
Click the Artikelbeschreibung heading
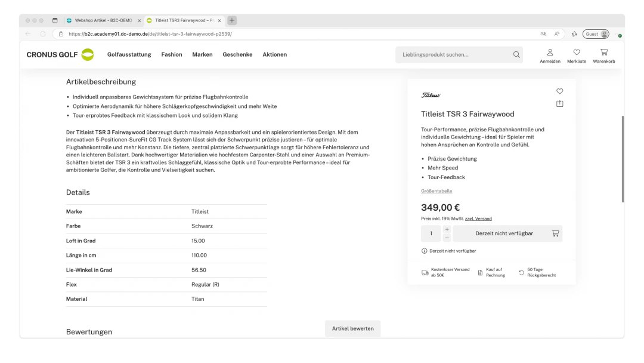coord(101,82)
